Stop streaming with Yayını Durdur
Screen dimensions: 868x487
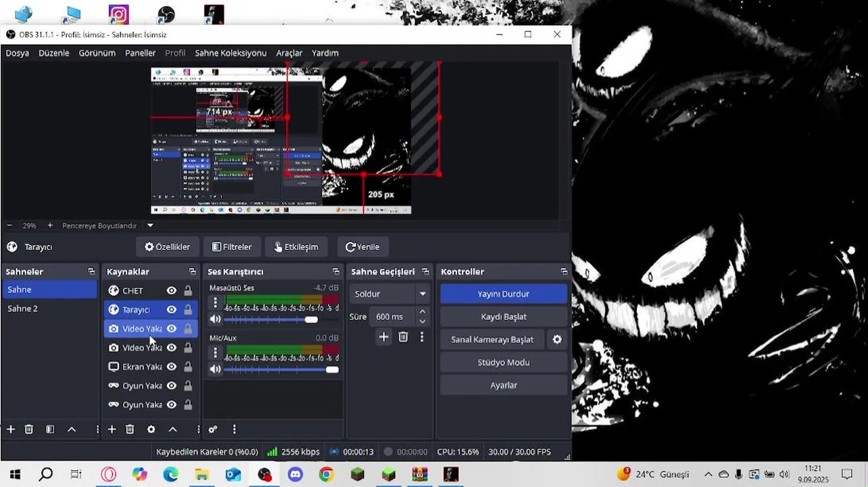click(x=504, y=294)
